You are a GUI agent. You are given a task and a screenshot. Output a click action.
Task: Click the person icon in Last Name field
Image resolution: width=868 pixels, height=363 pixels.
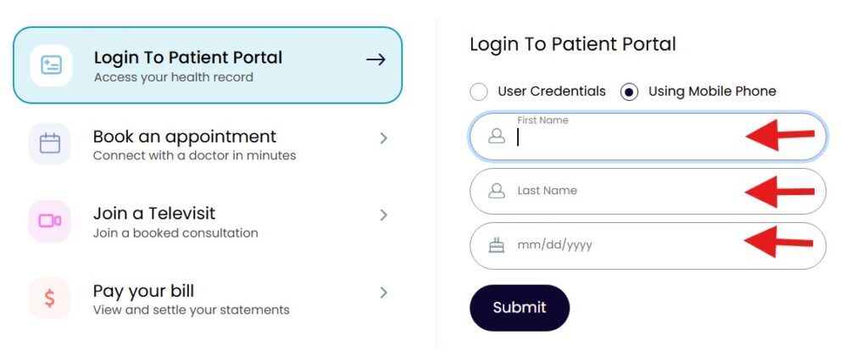497,191
